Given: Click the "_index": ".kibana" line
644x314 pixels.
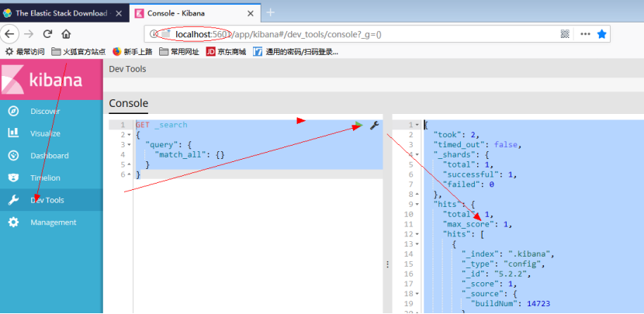Looking at the screenshot, I should click(x=508, y=254).
